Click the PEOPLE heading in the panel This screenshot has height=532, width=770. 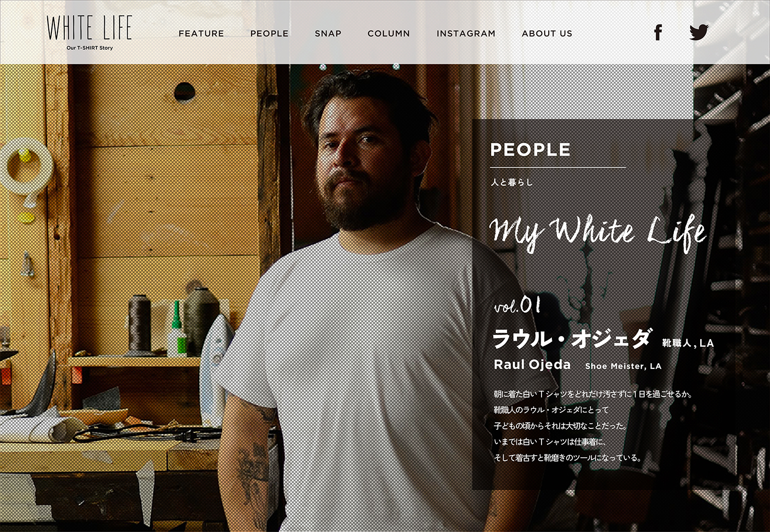pyautogui.click(x=530, y=150)
